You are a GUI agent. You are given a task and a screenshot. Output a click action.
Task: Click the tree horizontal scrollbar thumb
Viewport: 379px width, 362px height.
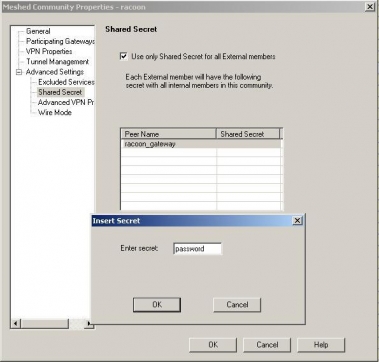[45, 323]
